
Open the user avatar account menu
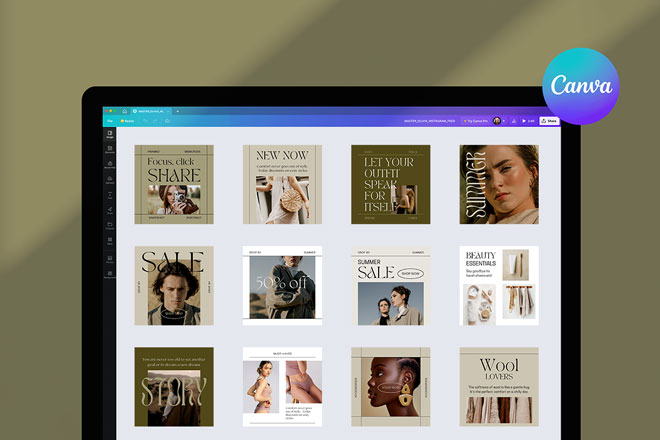497,121
